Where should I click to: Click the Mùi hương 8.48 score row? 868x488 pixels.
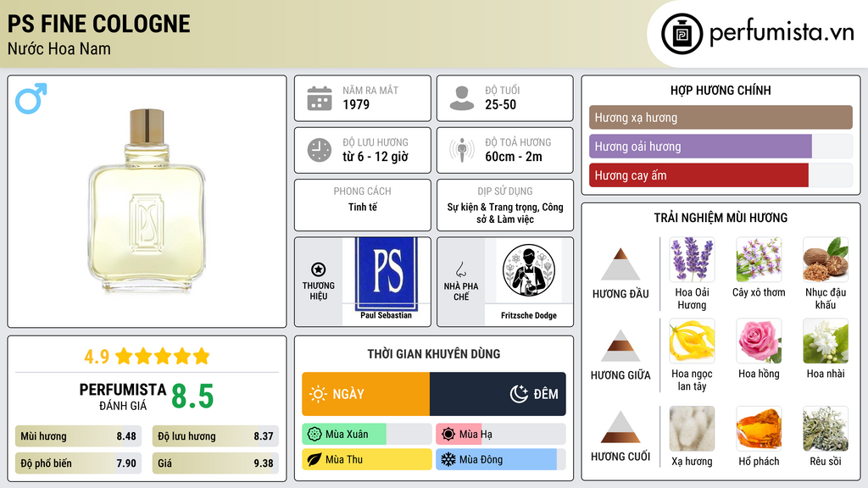[78, 436]
